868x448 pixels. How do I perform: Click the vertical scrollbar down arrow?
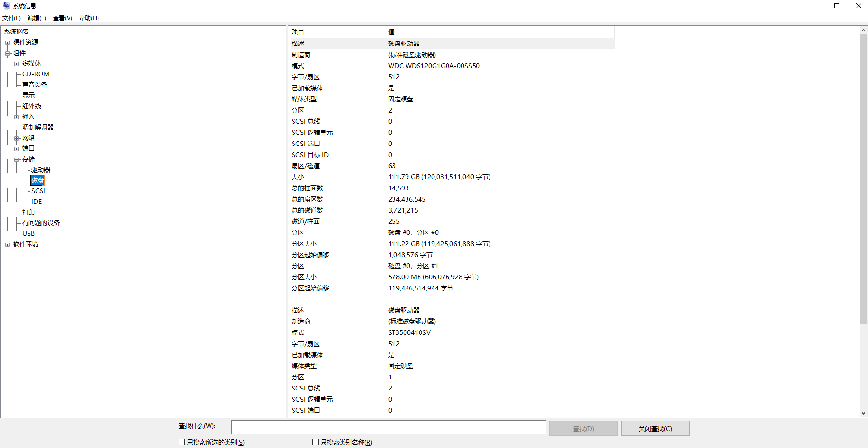(864, 413)
